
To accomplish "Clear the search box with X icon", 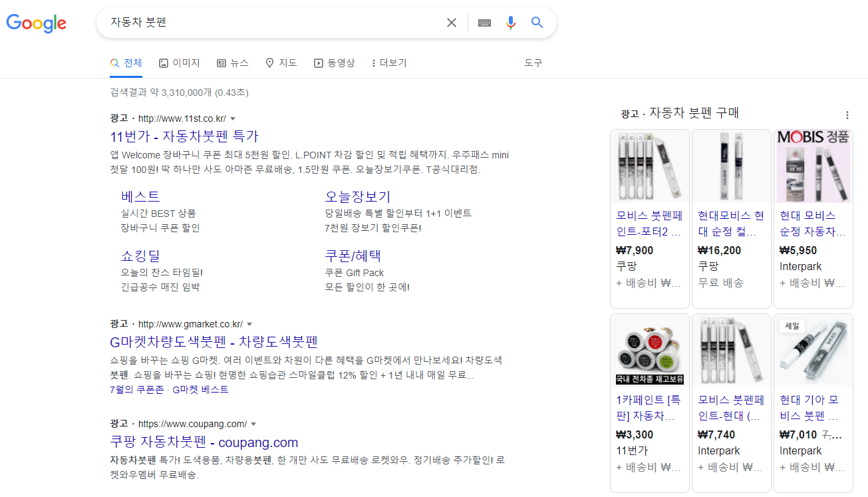I will point(452,23).
